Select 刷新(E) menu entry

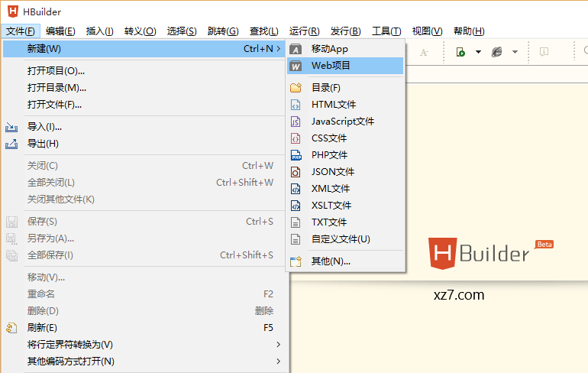144,328
